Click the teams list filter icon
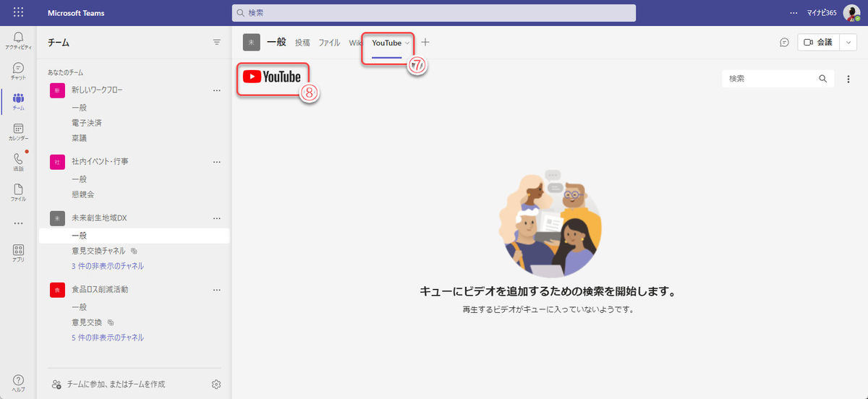This screenshot has height=399, width=868. (216, 43)
